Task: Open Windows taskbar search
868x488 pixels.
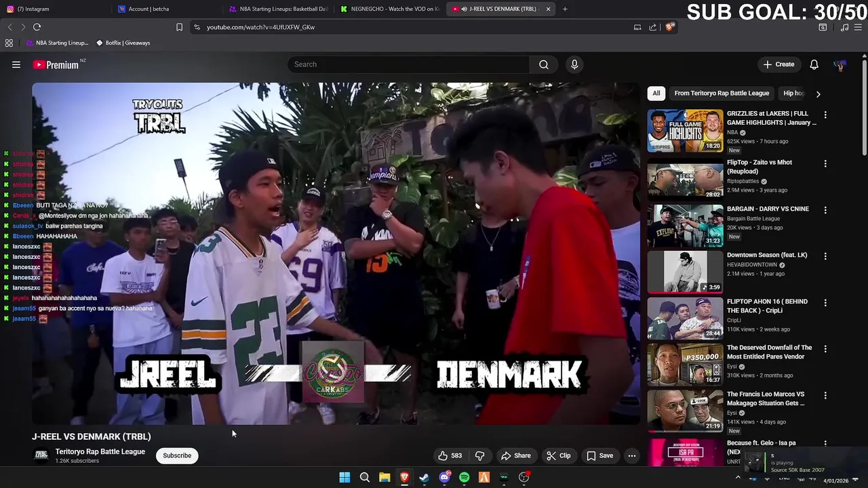Action: pos(365,477)
